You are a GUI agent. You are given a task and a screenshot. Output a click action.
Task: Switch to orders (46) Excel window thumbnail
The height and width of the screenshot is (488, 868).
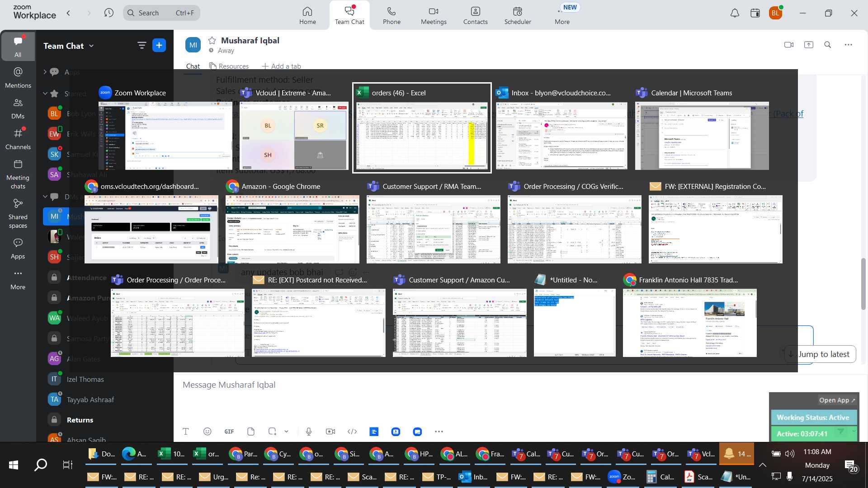422,128
